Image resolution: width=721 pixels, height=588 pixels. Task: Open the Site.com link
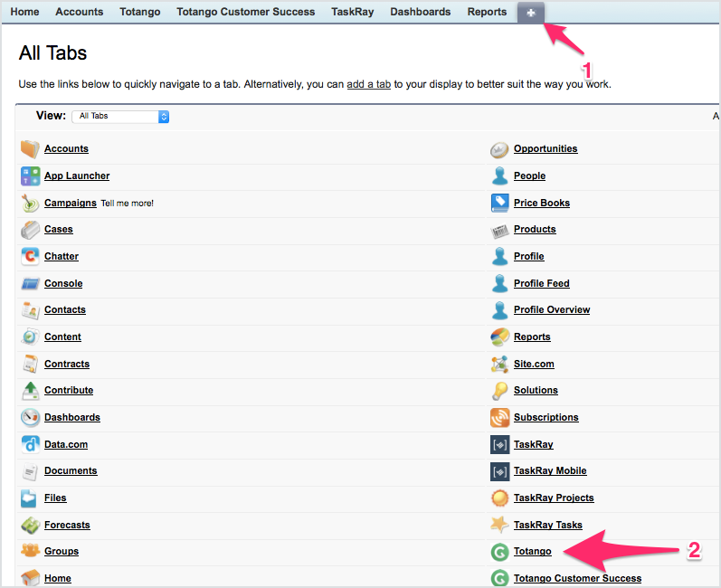pos(534,365)
